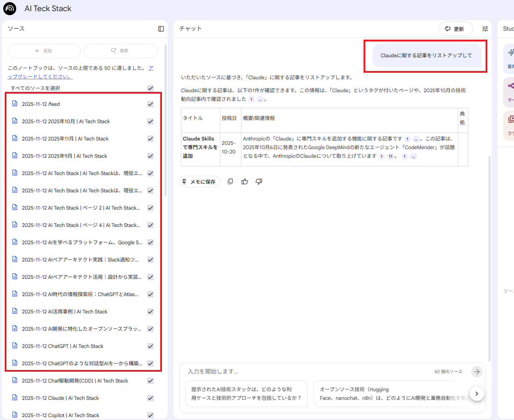Viewport: 514px width, 420px height.
Task: Give the response a thumbs down
Action: tap(259, 182)
